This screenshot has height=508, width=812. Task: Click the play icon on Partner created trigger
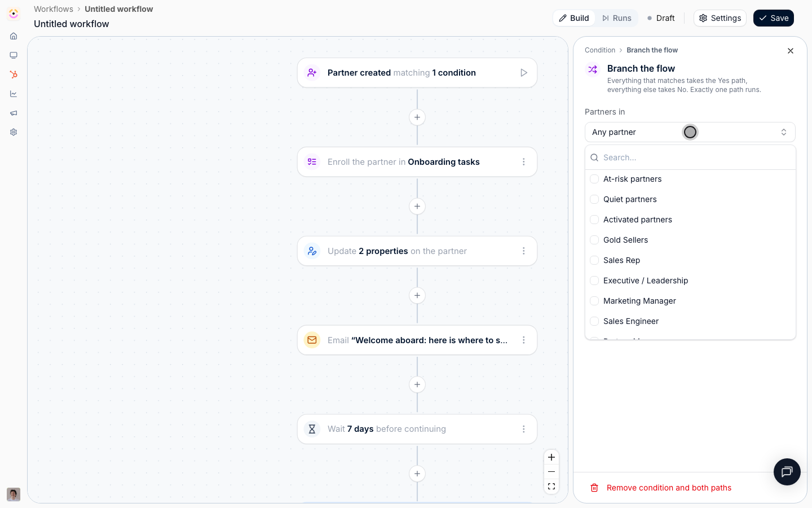[x=524, y=73]
